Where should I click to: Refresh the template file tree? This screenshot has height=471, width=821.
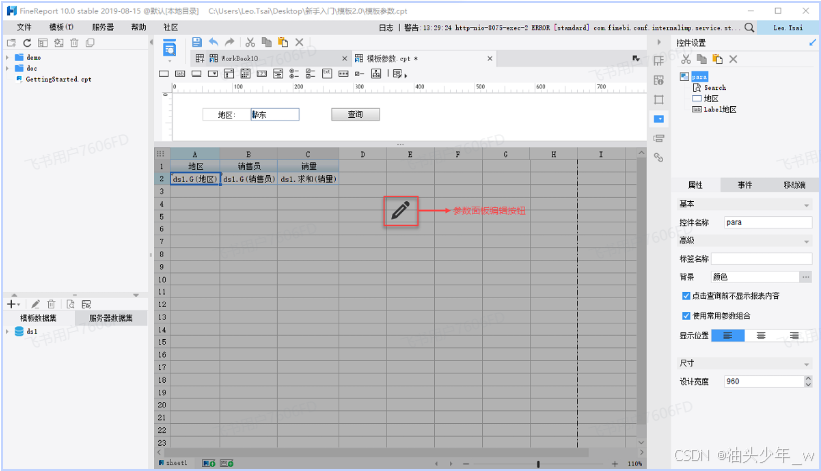click(27, 43)
